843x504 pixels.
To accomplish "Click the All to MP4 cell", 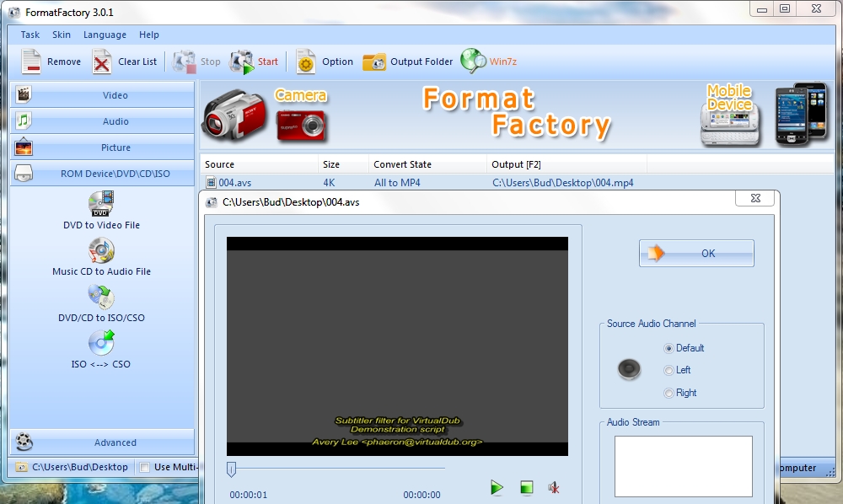I will [x=397, y=183].
